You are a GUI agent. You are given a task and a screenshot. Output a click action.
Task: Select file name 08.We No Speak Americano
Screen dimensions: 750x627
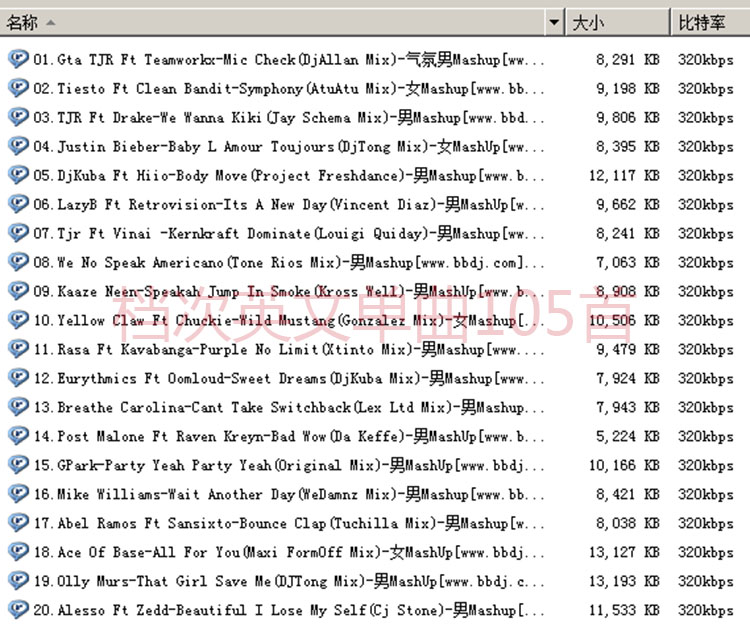[288, 263]
